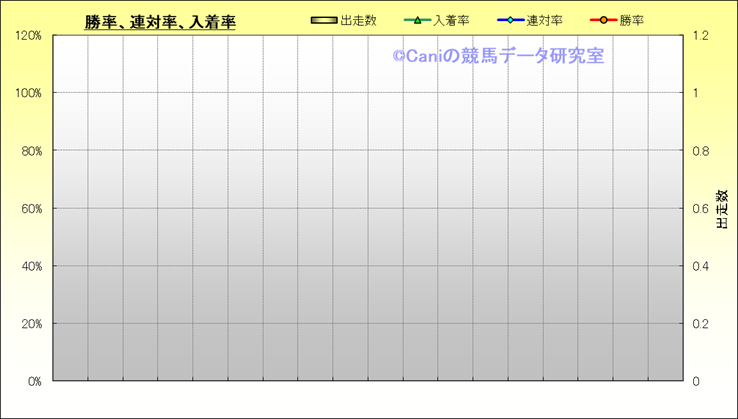Select the 入着率 legend text label
The image size is (738, 419).
tap(451, 20)
